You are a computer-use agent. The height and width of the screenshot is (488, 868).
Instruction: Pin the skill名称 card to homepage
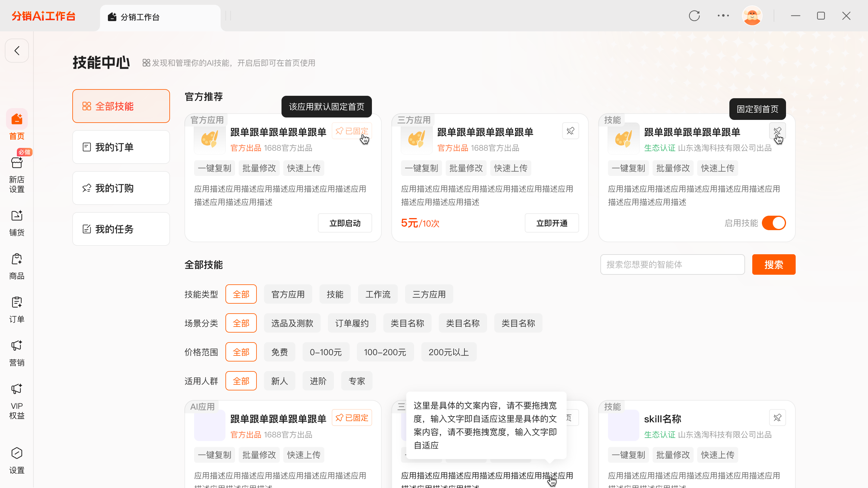point(777,418)
